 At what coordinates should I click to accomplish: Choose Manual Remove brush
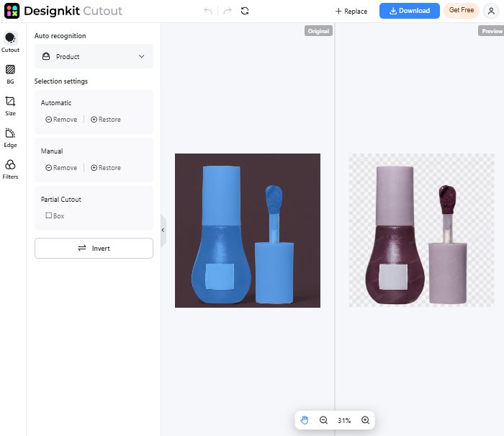(61, 168)
